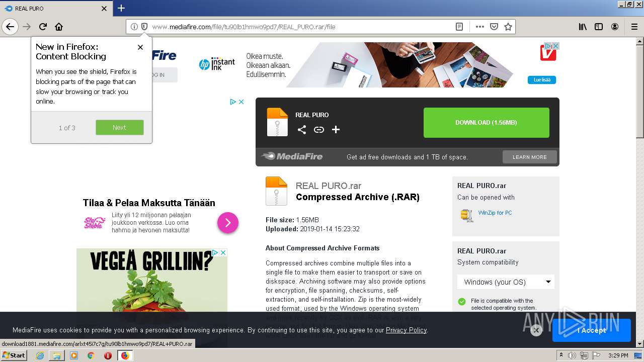This screenshot has height=362, width=644.
Task: Click Next in Firefox tour popup
Action: 120,128
